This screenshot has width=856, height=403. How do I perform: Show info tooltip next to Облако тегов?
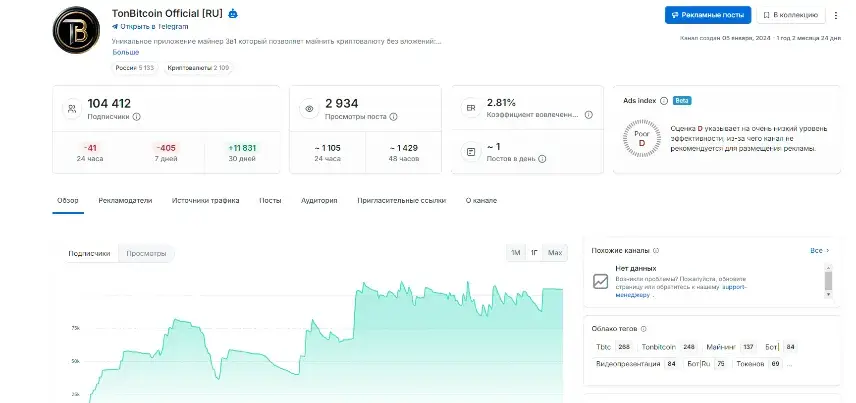[643, 329]
